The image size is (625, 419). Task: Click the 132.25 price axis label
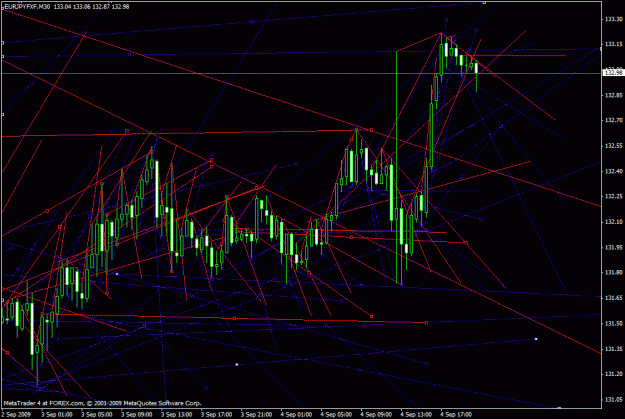click(x=613, y=197)
